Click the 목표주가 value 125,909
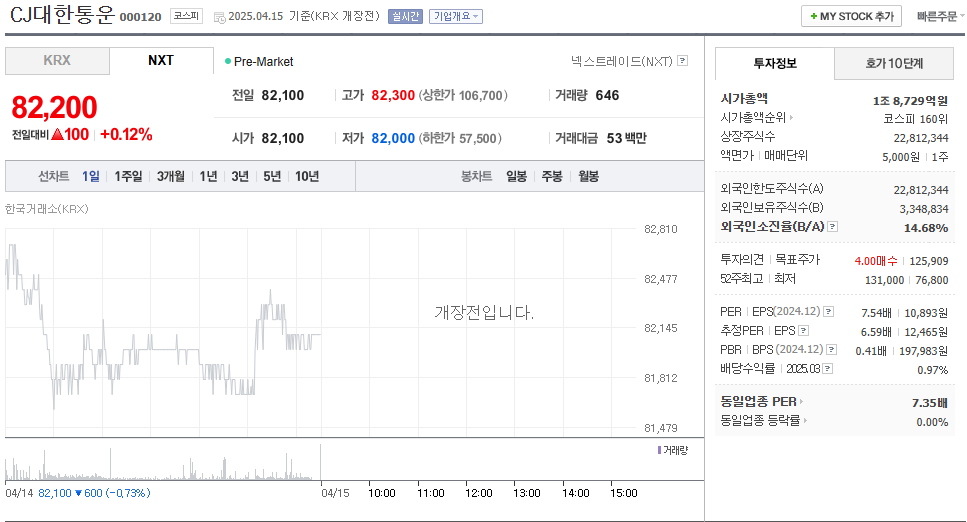Image resolution: width=967 pixels, height=522 pixels. pos(929,261)
